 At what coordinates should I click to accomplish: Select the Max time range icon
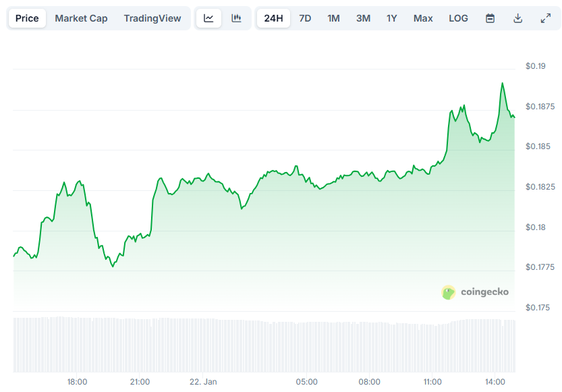pos(423,18)
